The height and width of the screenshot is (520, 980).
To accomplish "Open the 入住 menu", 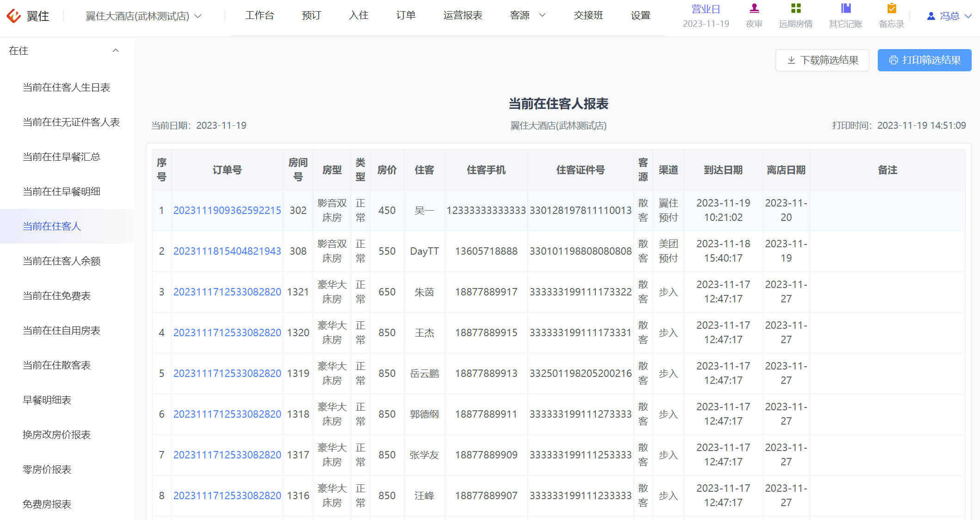I will pos(359,15).
